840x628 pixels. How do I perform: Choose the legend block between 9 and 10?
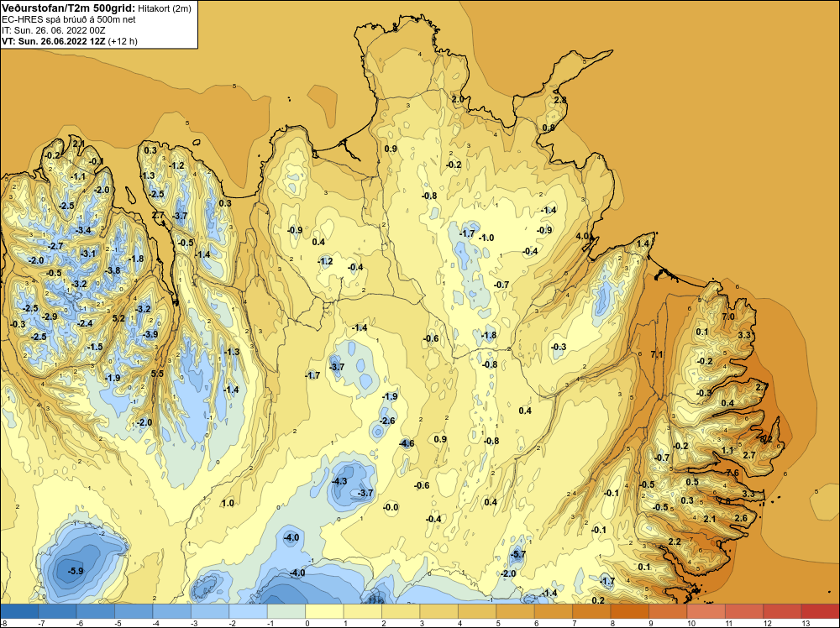tap(668, 611)
